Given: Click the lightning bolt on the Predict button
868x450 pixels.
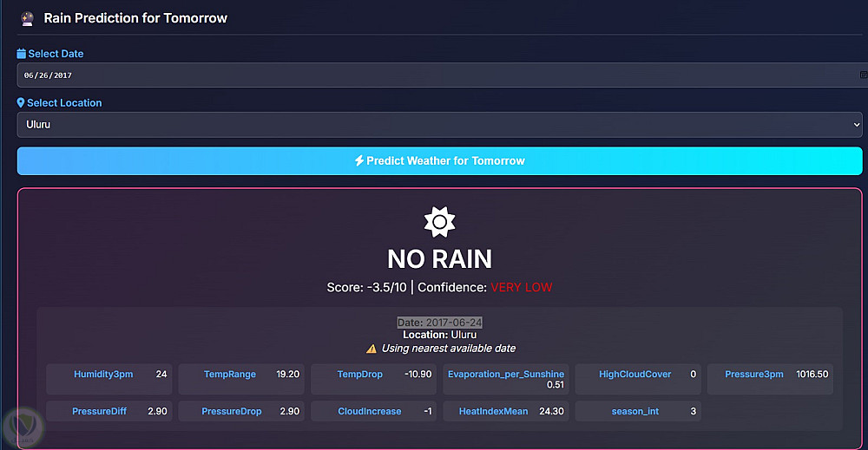Looking at the screenshot, I should coord(359,161).
